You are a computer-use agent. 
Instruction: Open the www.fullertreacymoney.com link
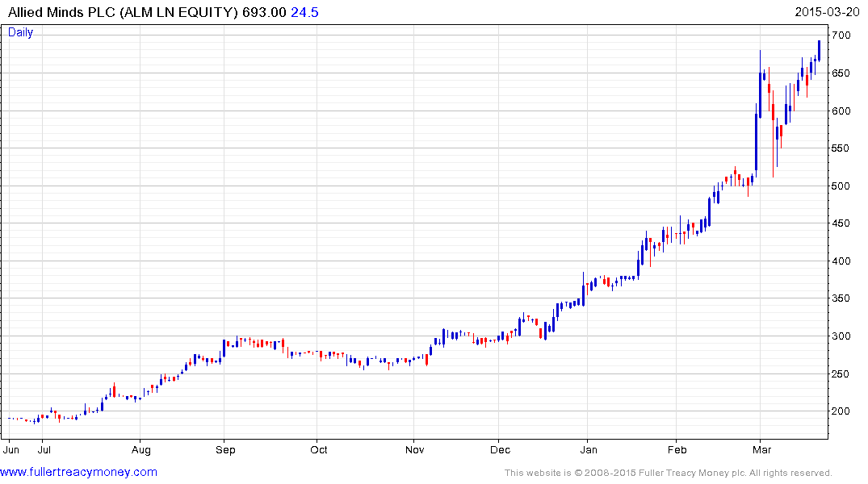[x=78, y=472]
